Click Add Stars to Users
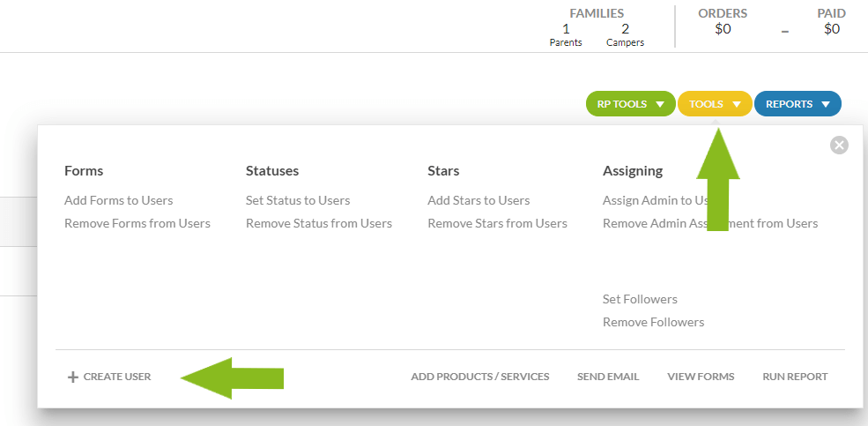The height and width of the screenshot is (426, 868). click(x=479, y=200)
